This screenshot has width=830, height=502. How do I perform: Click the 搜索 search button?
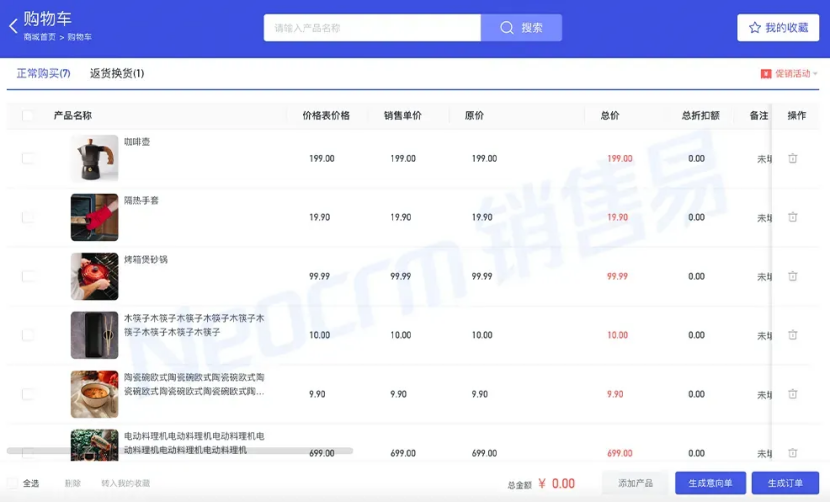[x=521, y=28]
